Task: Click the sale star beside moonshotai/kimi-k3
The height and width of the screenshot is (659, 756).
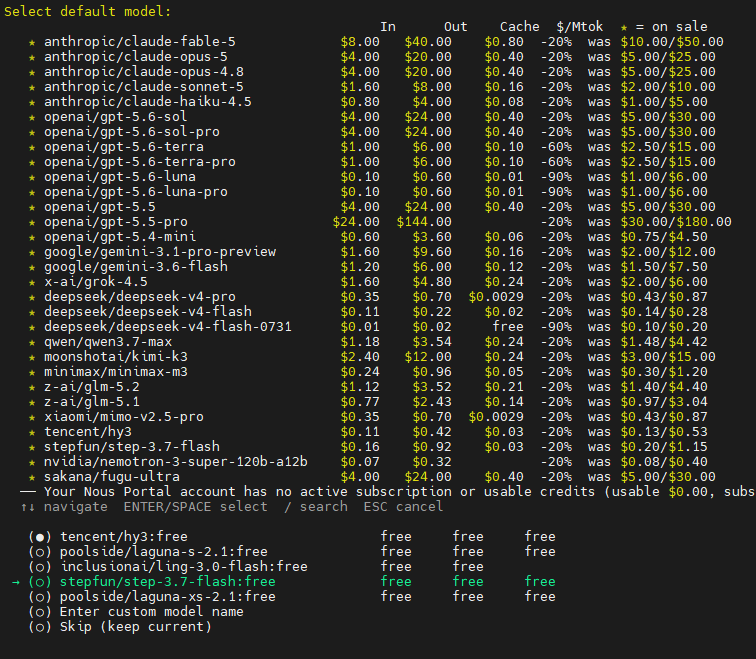Action: [x=32, y=357]
